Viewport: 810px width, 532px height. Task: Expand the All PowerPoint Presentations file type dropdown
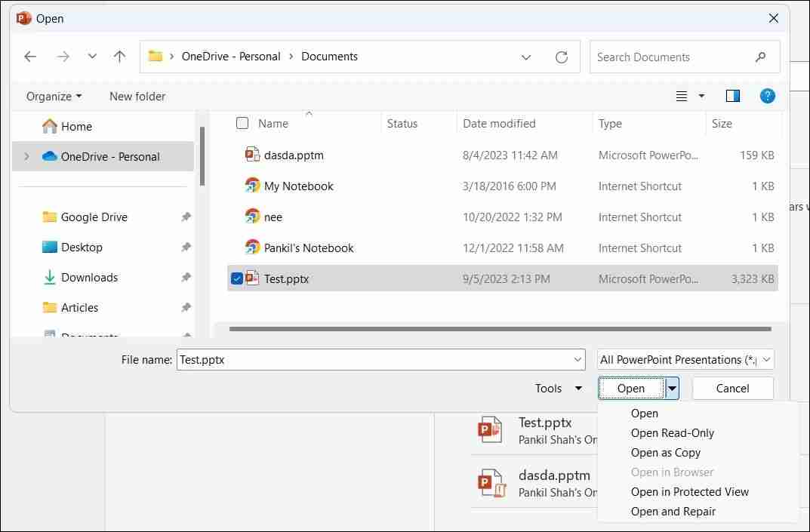pos(765,360)
